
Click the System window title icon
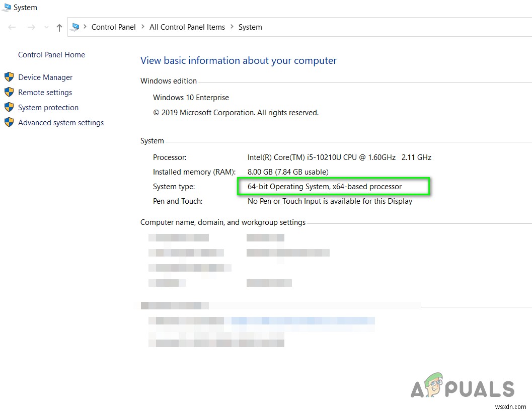pos(7,8)
